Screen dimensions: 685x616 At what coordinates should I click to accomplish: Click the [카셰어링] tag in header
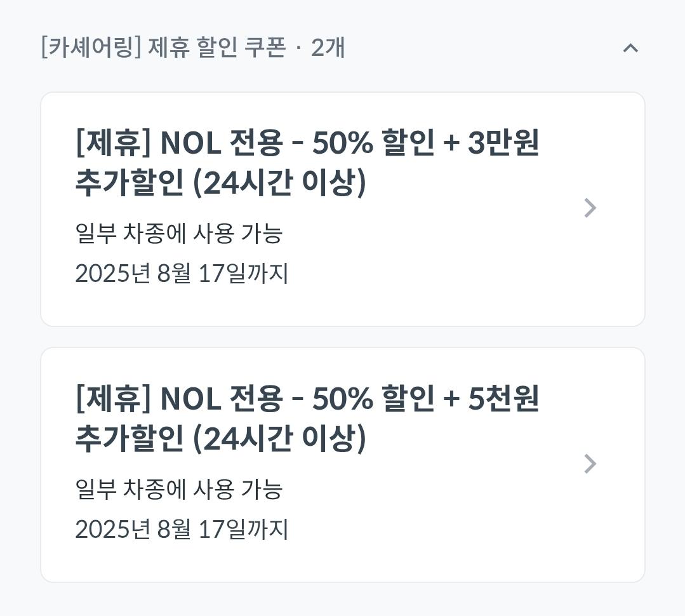91,48
